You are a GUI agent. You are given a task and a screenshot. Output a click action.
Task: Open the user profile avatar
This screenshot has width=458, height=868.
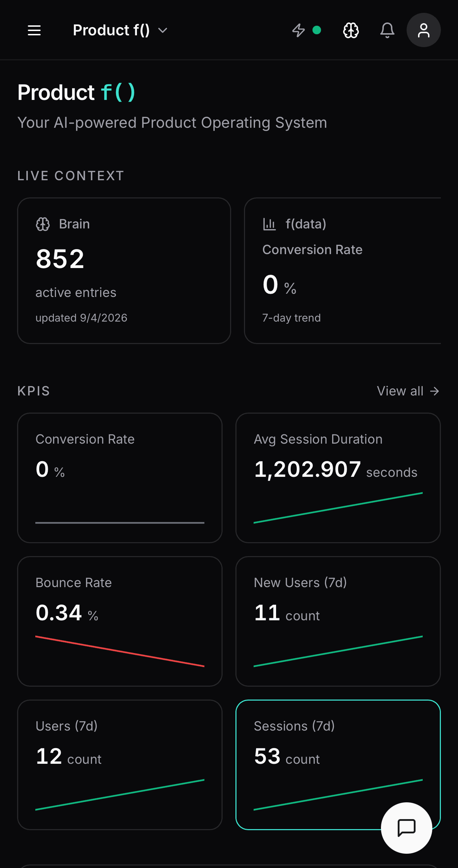(x=424, y=30)
